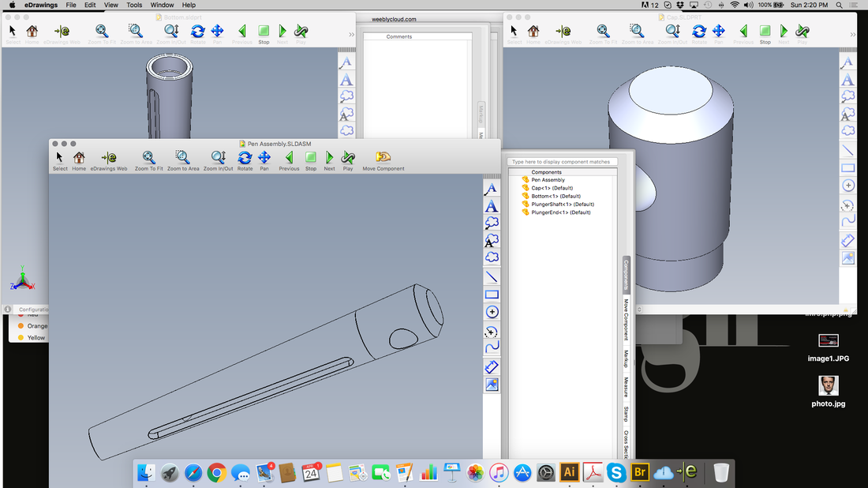The image size is (868, 488).
Task: Pick cloud-with-text markup tool in Pen Assembly
Action: [x=491, y=240]
